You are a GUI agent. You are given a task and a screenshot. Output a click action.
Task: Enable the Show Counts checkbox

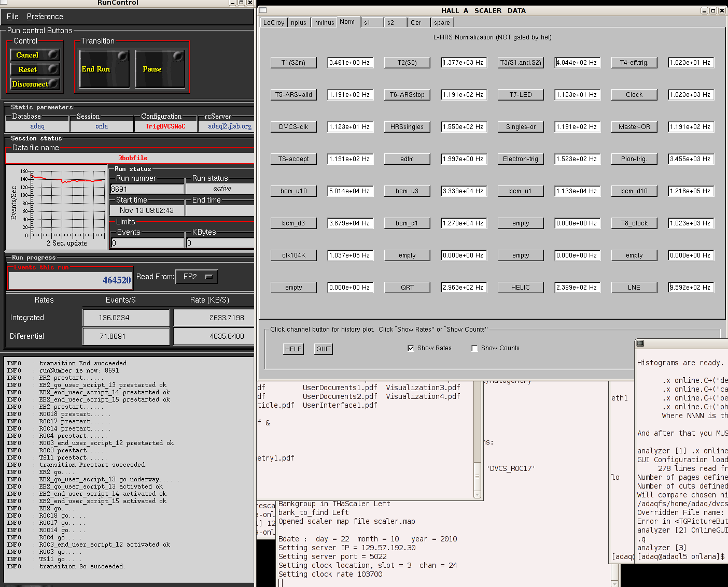click(474, 348)
